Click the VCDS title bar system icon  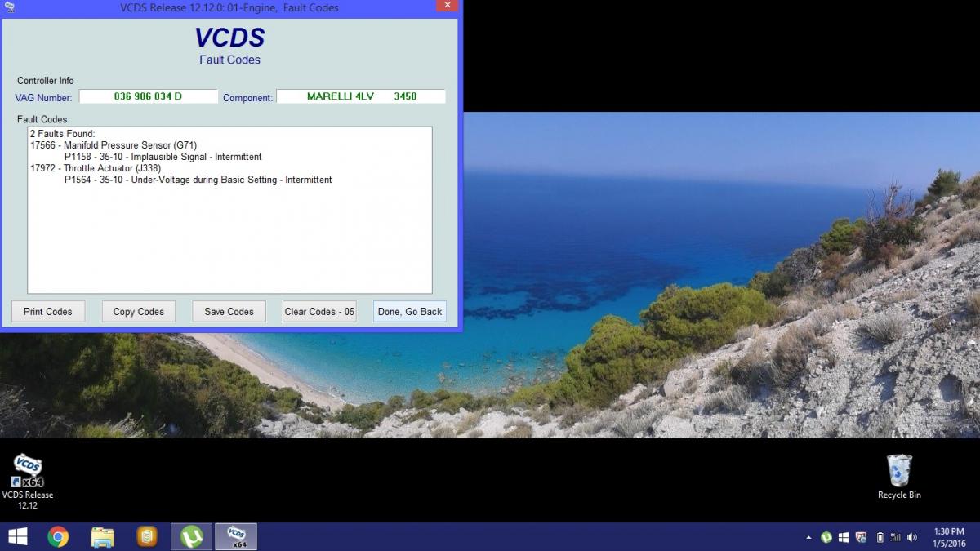(x=9, y=7)
